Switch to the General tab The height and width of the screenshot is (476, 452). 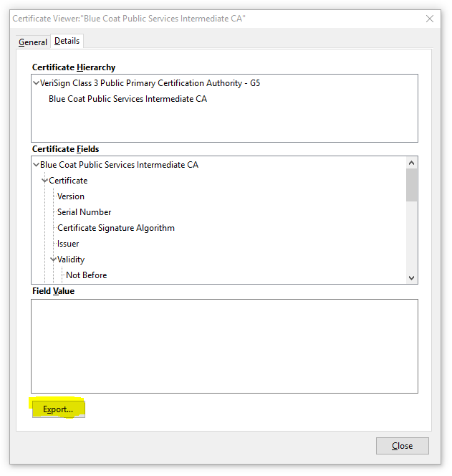tap(33, 42)
